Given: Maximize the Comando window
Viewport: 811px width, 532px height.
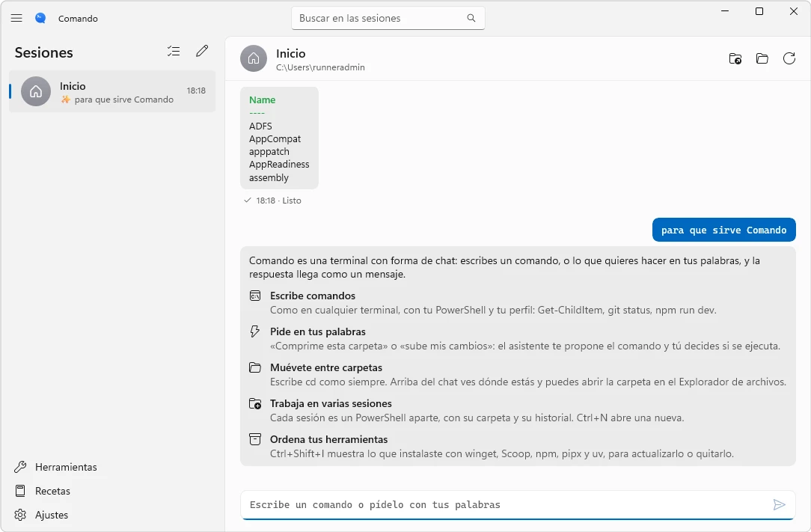Looking at the screenshot, I should [759, 11].
